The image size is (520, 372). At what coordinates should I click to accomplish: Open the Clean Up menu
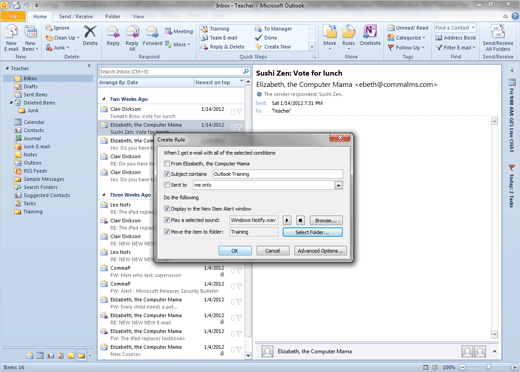[62, 38]
